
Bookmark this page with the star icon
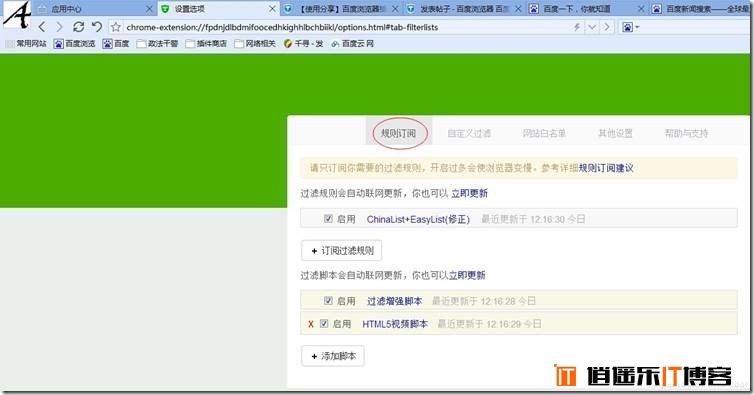[115, 27]
